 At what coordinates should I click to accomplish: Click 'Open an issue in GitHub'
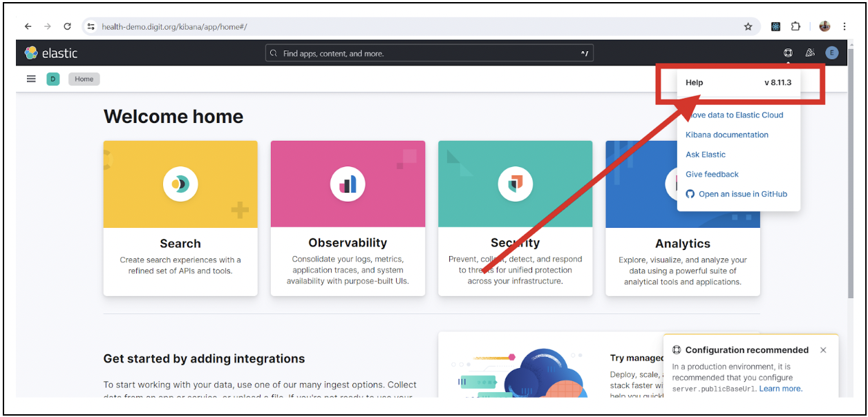pyautogui.click(x=742, y=194)
